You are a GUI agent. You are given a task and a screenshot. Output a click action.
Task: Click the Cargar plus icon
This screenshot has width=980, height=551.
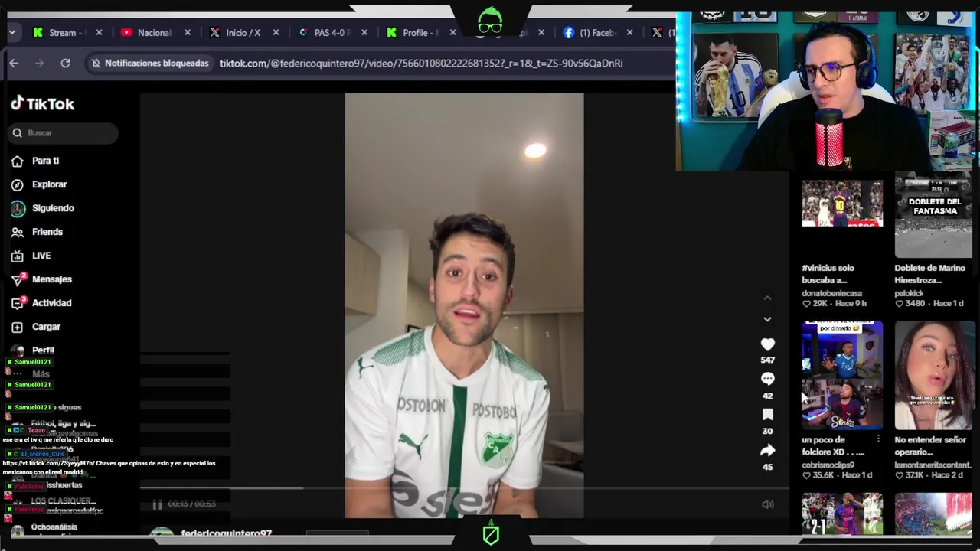(18, 327)
